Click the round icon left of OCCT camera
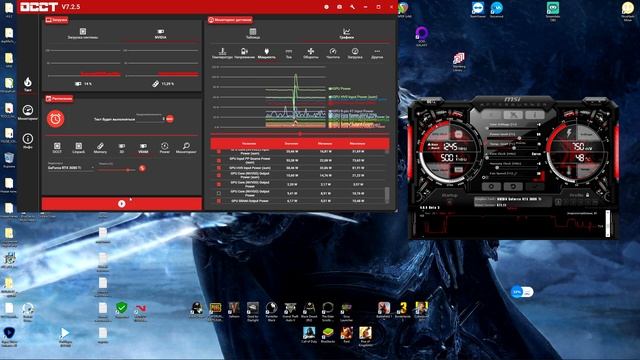Screen dimensions: 640x360 (326, 7)
